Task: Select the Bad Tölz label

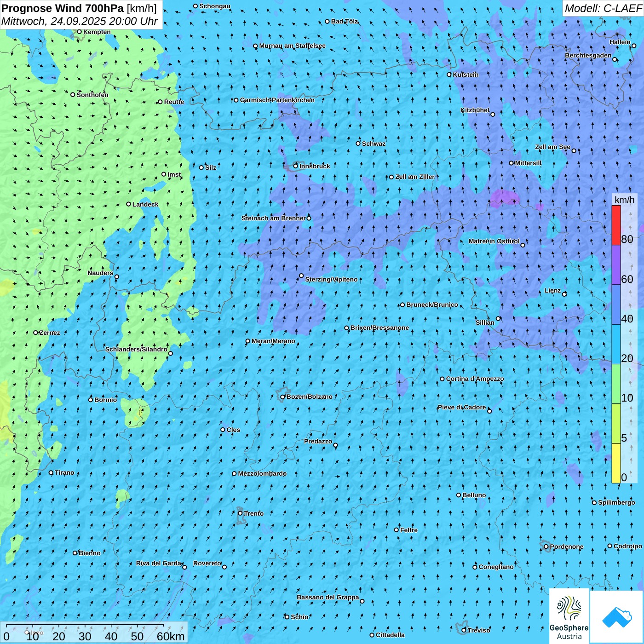Action: point(344,21)
